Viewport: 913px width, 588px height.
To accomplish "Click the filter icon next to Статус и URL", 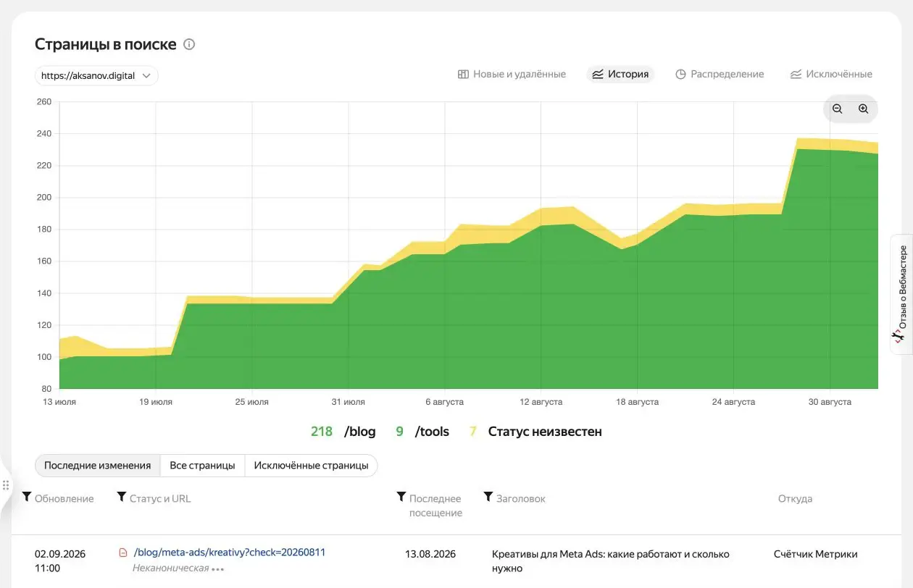I will pyautogui.click(x=122, y=497).
